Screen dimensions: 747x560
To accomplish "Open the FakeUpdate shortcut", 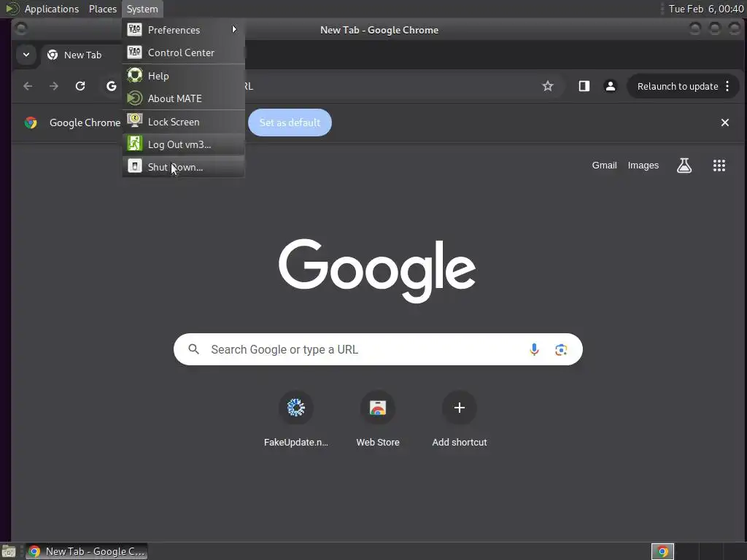I will pos(296,419).
